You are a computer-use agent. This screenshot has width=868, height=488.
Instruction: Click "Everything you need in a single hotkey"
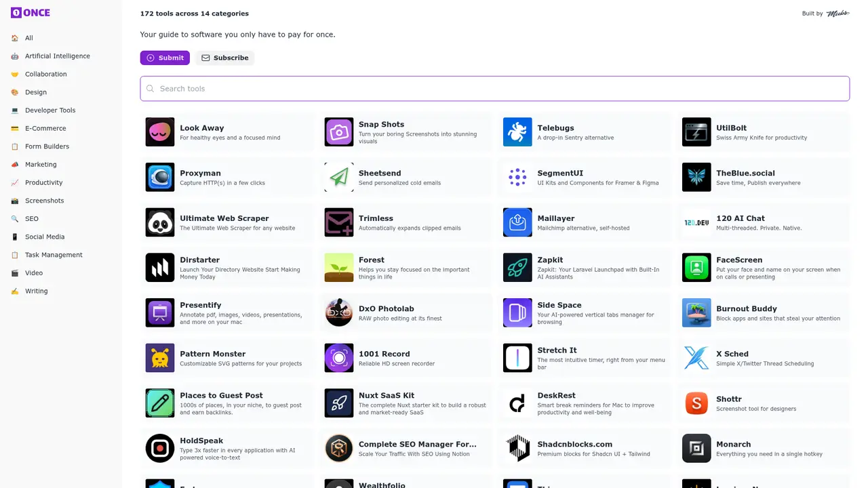[769, 454]
